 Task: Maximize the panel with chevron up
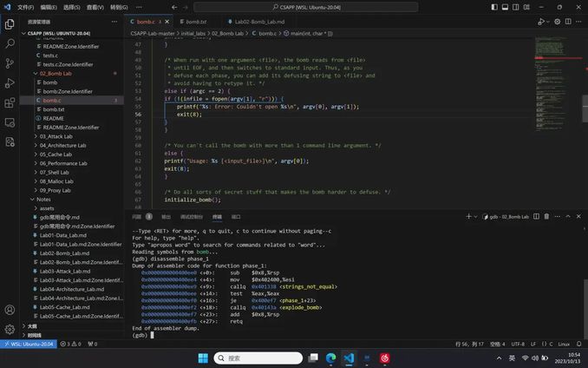click(568, 216)
